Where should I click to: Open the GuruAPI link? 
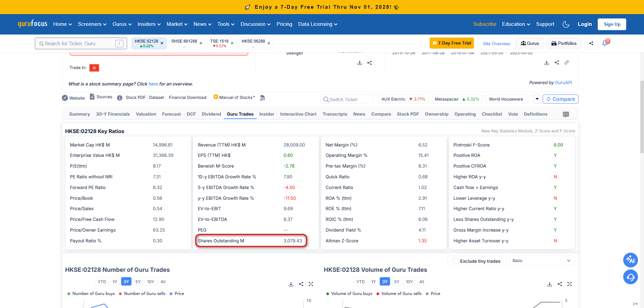[563, 83]
